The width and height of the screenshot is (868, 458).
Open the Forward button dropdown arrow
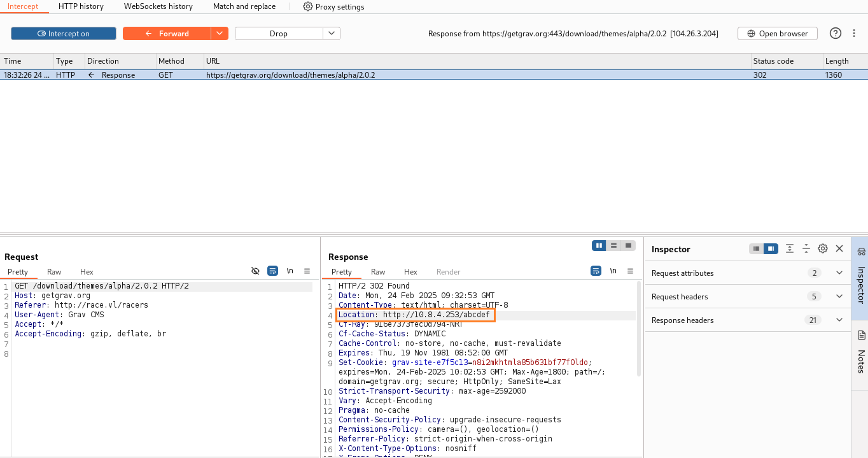point(219,34)
